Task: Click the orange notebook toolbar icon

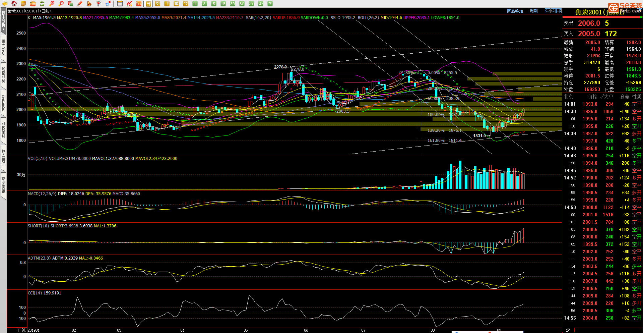Action: pyautogui.click(x=23, y=4)
